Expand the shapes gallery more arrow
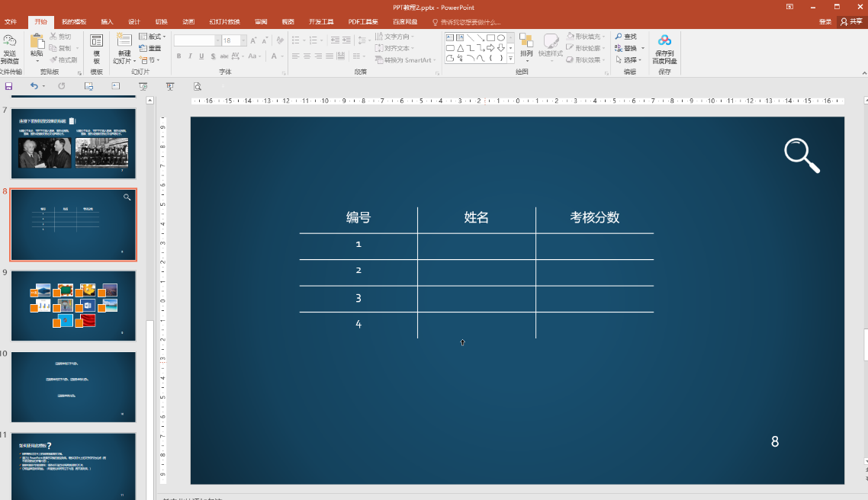 pyautogui.click(x=512, y=58)
